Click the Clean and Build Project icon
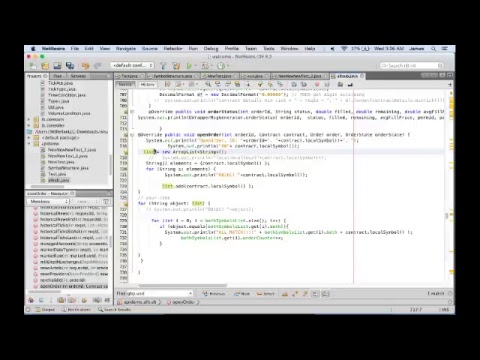480x360 pixels. (x=176, y=66)
